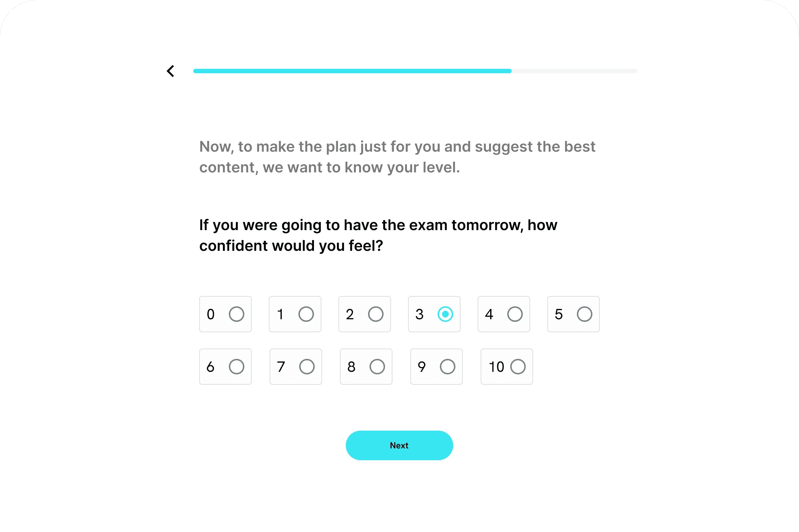799x532 pixels.
Task: Pick the radio button labeled 2
Action: (x=375, y=314)
